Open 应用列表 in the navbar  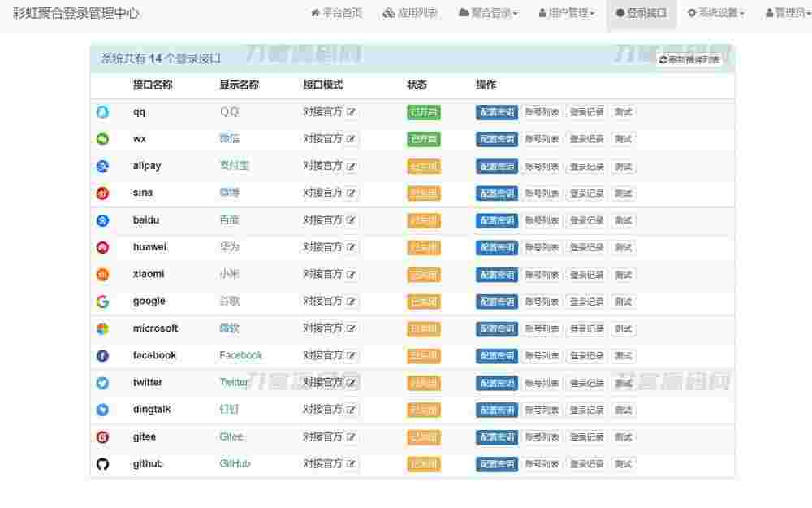click(409, 13)
